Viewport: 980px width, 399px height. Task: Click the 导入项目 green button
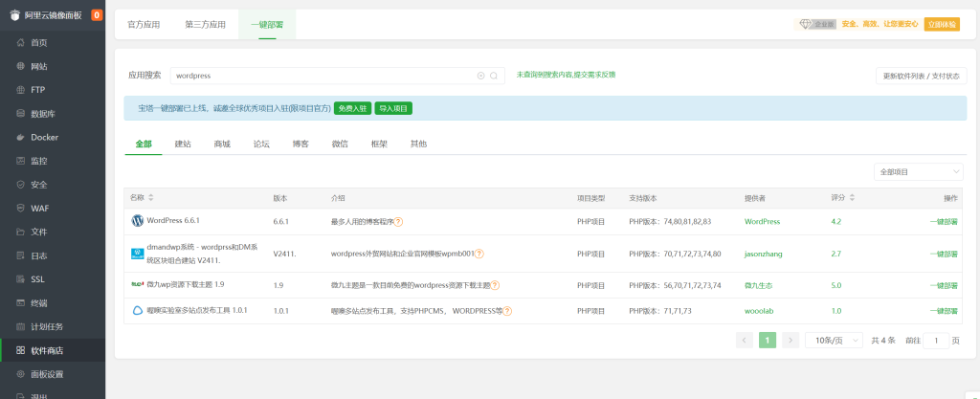pyautogui.click(x=393, y=109)
